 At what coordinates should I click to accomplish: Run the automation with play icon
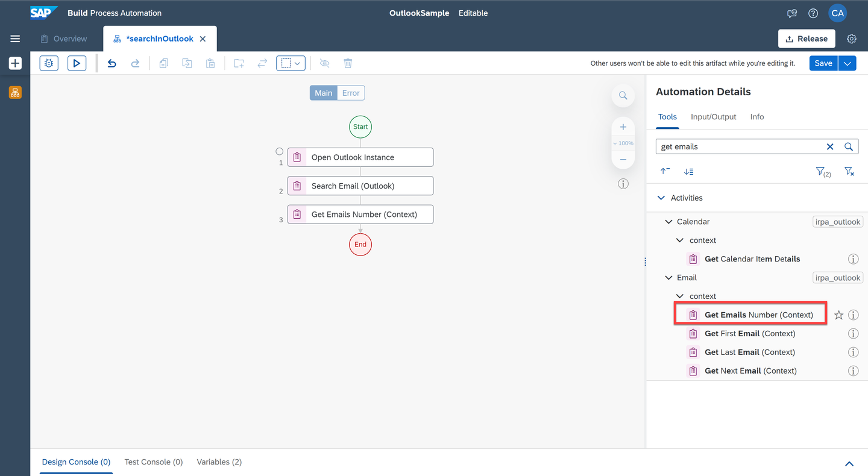click(x=77, y=63)
